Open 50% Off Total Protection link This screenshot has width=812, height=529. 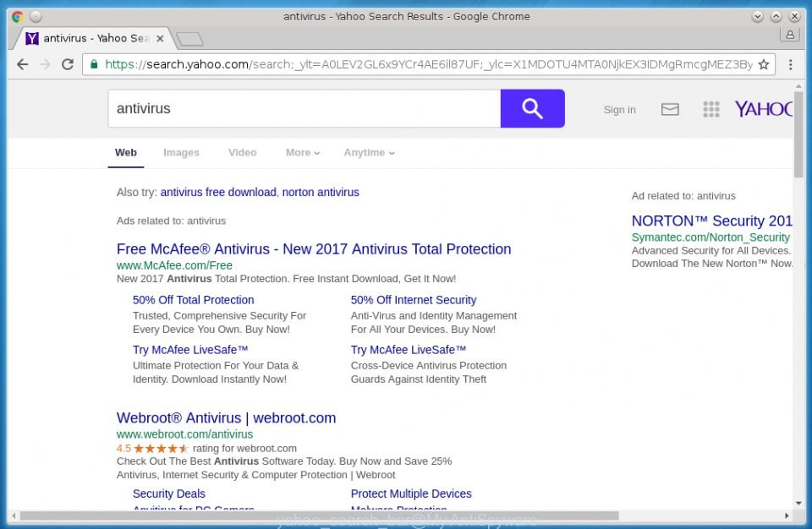pos(193,300)
